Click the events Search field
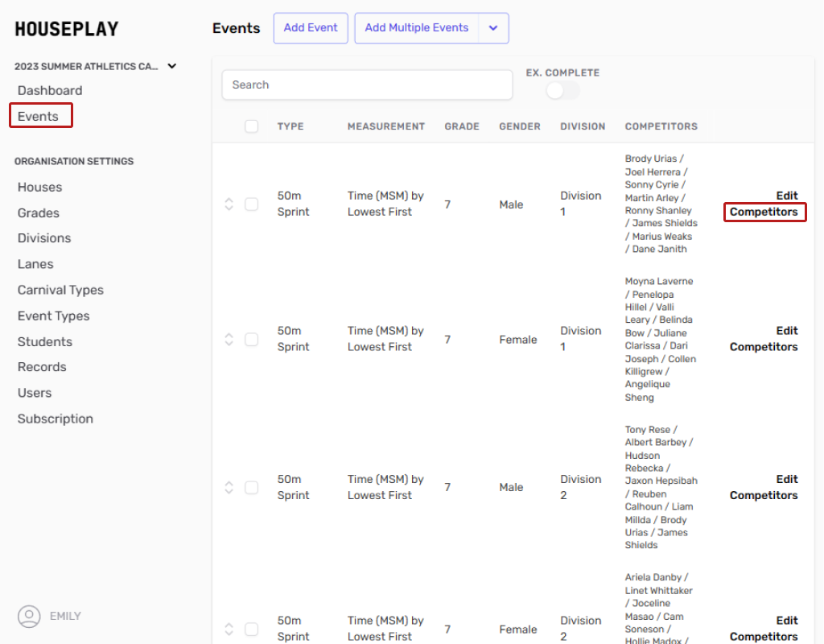The height and width of the screenshot is (644, 824). [367, 85]
